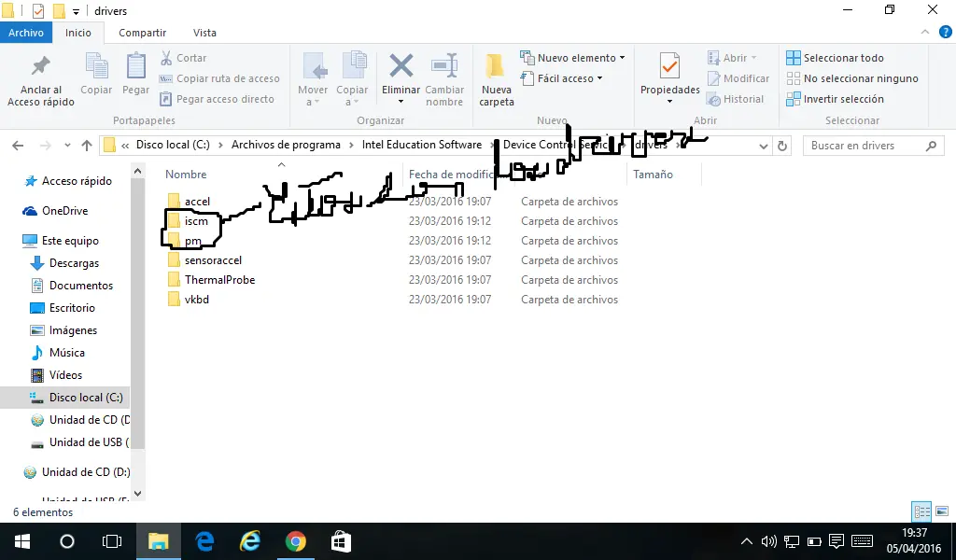The width and height of the screenshot is (956, 560).
Task: Select the accel folder
Action: pyautogui.click(x=189, y=201)
